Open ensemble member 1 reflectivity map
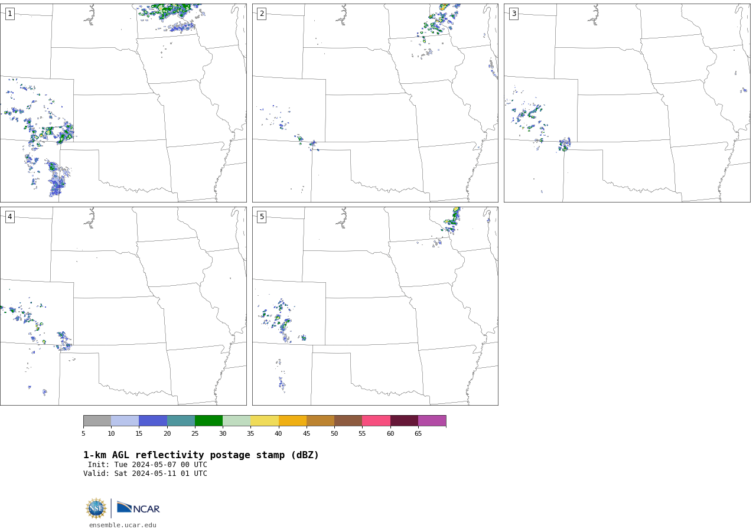Viewport: 756px width, 532px height. (123, 103)
